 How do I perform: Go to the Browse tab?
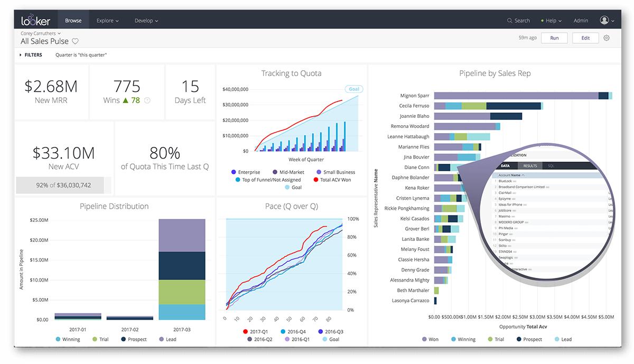73,21
